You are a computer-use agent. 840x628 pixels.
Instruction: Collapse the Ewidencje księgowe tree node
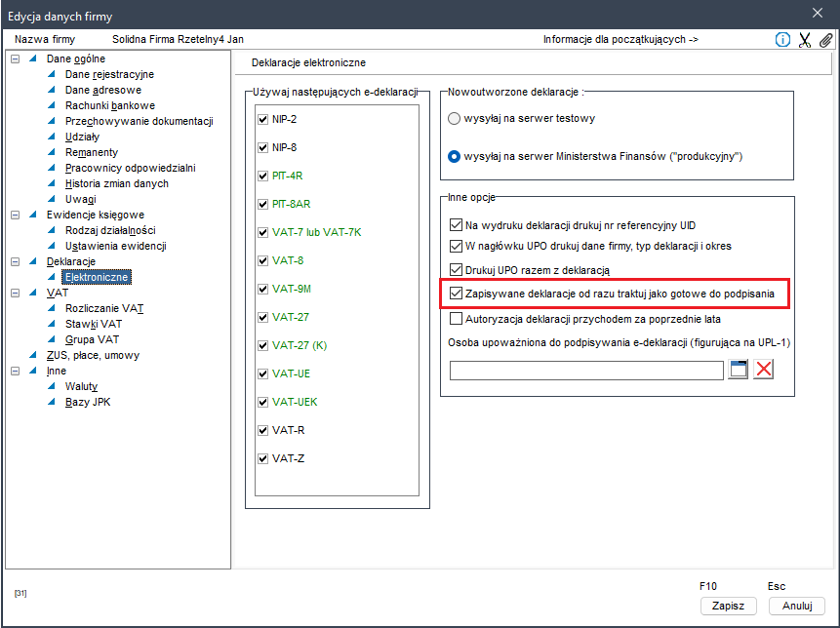point(15,215)
